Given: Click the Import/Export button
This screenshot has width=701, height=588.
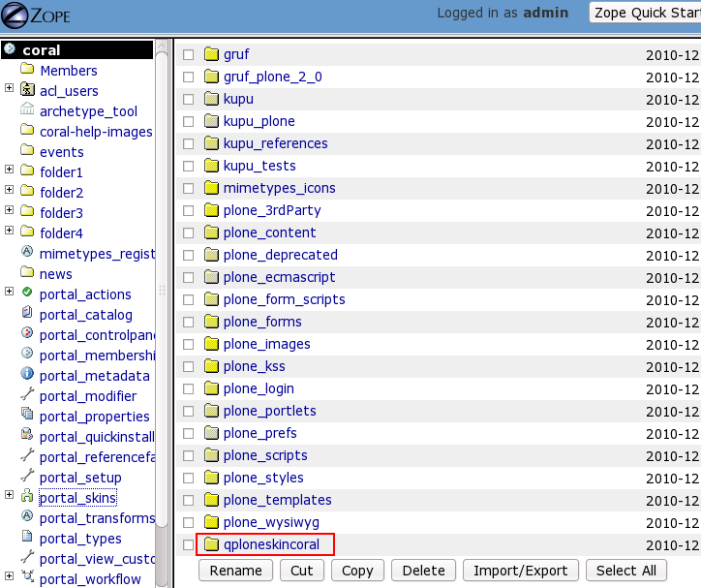Looking at the screenshot, I should (520, 571).
